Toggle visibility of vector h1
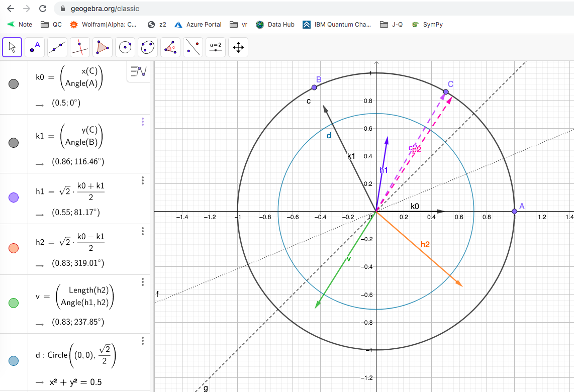 [14, 198]
